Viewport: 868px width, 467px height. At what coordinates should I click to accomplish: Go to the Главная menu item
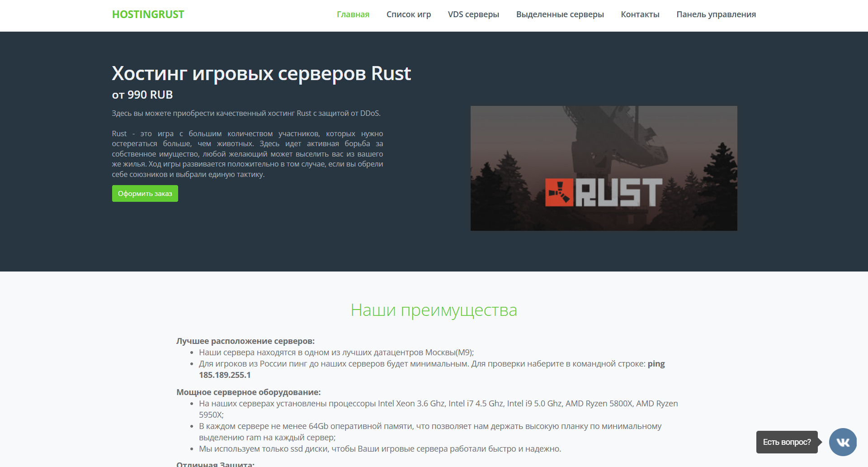[353, 14]
